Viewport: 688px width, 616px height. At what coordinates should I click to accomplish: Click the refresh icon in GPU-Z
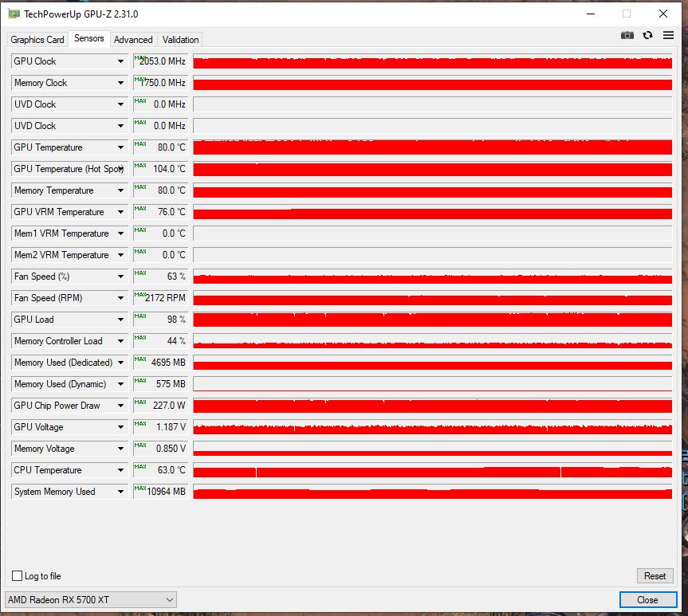[647, 35]
